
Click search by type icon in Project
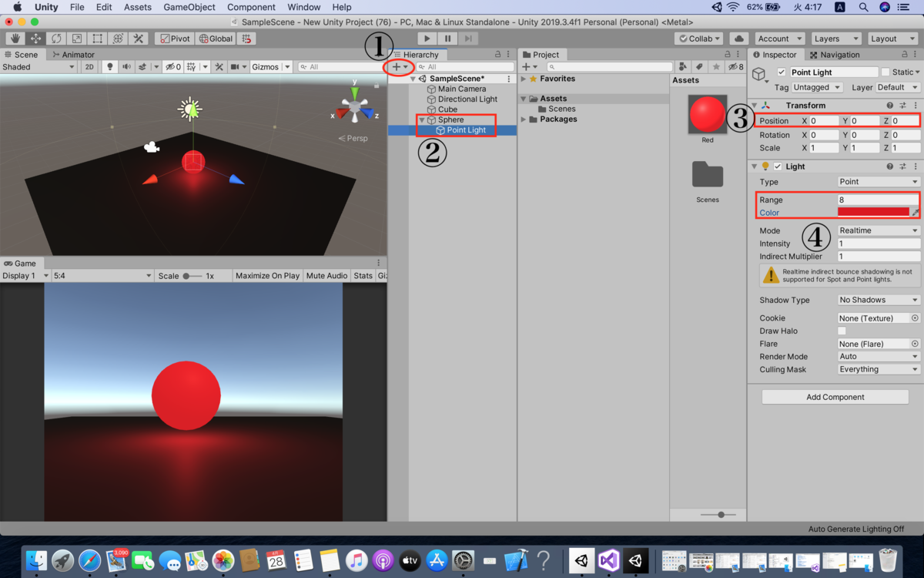(x=682, y=67)
